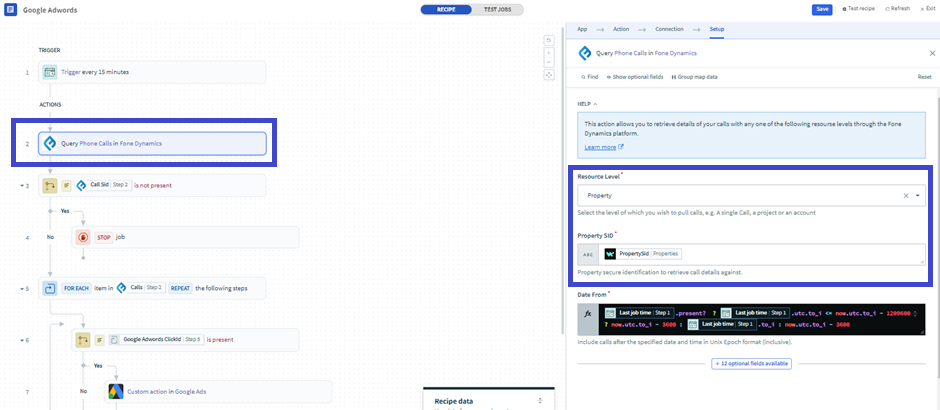Collapse step 6 using its caret
Screen dimensions: 940x410
21,340
